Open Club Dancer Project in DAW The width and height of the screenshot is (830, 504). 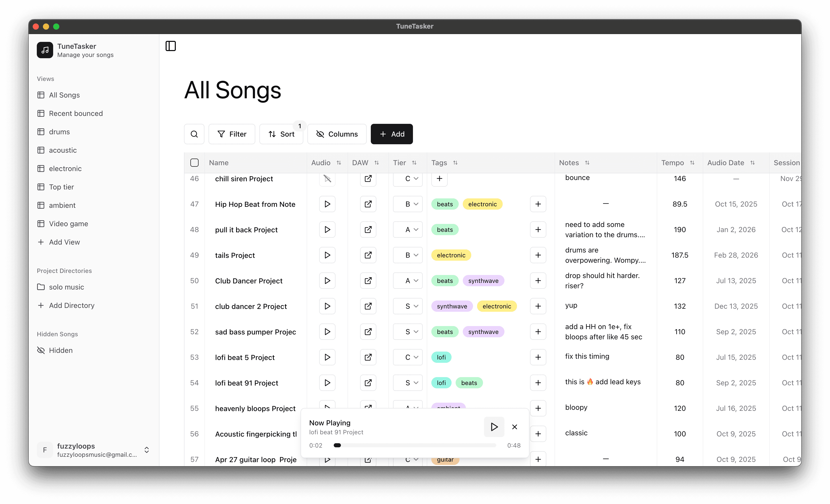[368, 281]
